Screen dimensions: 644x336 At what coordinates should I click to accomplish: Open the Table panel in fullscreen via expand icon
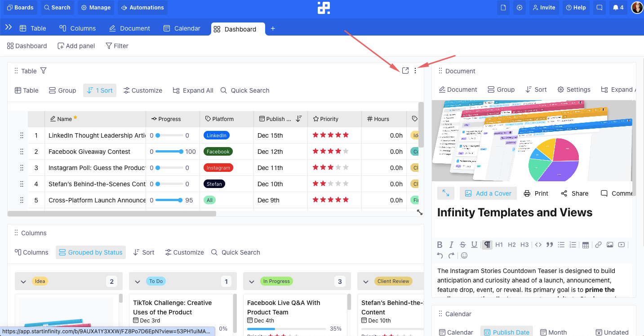tap(405, 71)
